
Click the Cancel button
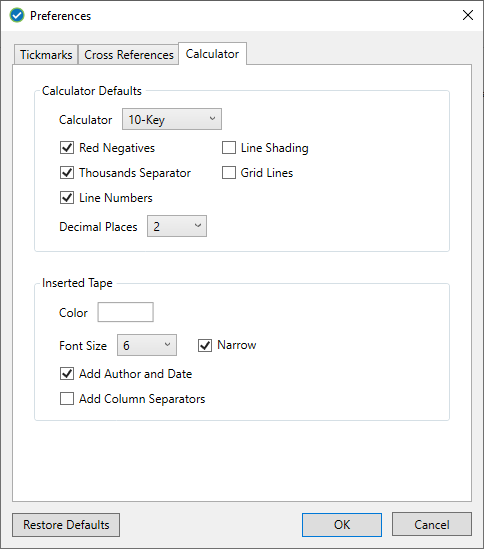tap(432, 525)
